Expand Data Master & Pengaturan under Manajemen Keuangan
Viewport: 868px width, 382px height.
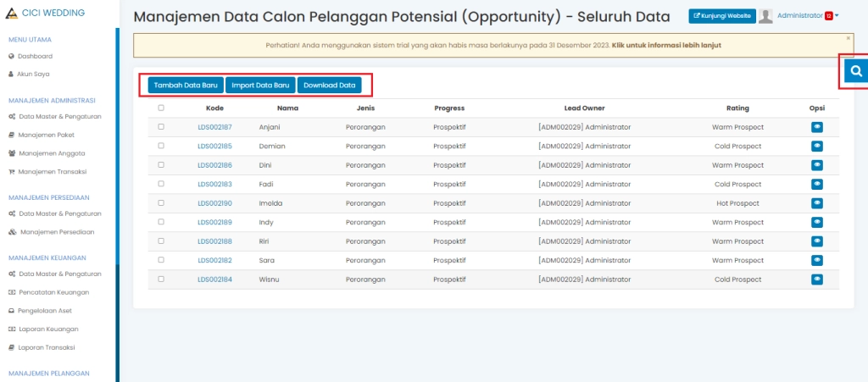tap(55, 274)
